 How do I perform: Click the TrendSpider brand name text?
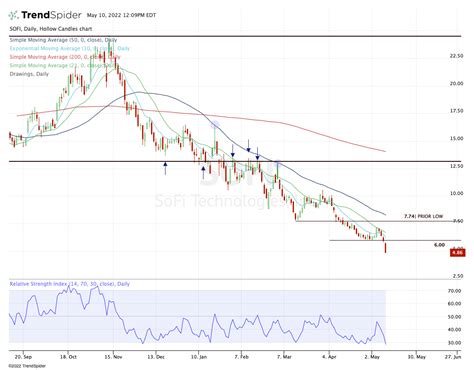coord(51,15)
